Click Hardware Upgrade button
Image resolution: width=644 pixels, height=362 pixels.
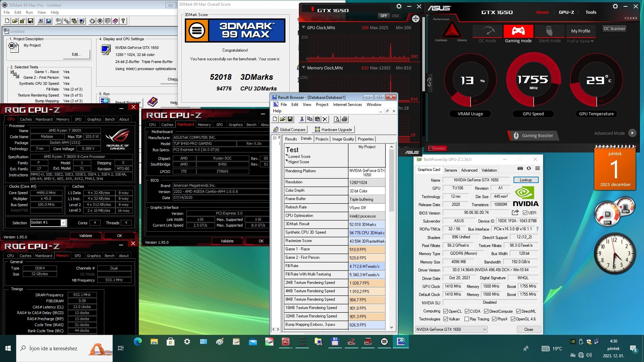(333, 129)
